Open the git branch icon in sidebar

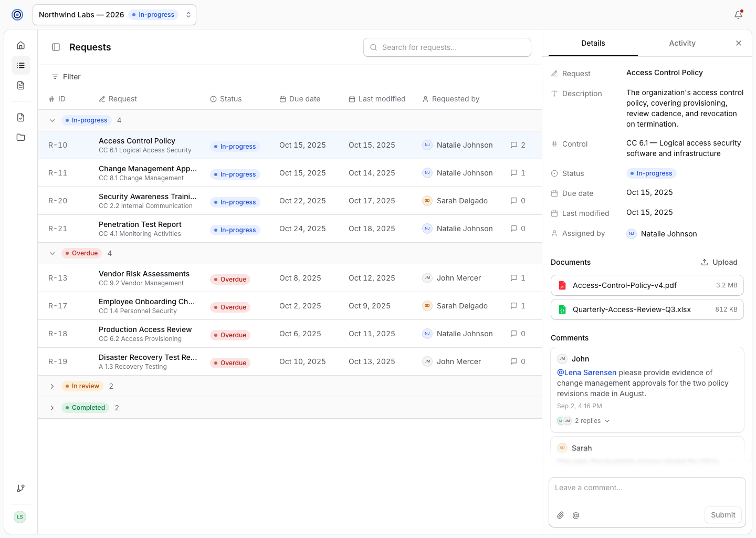[21, 488]
